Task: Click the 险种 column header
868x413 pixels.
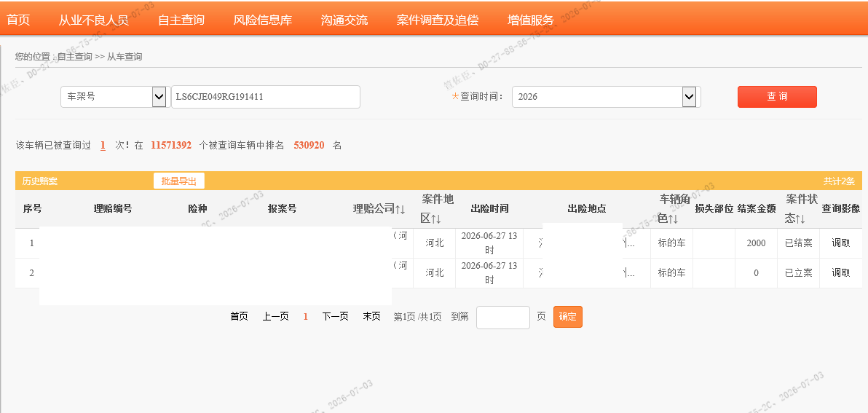Action: (197, 209)
